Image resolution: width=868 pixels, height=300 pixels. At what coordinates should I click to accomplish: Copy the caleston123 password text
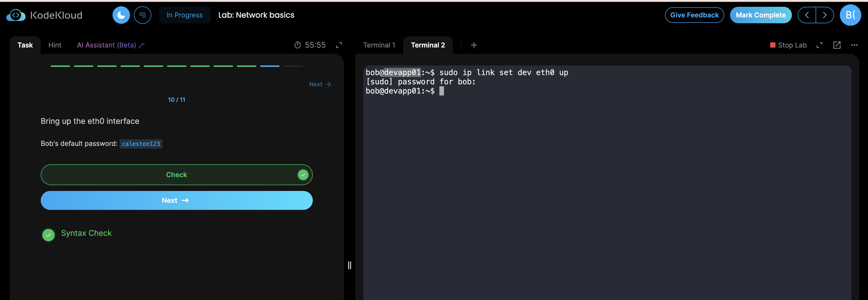pyautogui.click(x=141, y=144)
